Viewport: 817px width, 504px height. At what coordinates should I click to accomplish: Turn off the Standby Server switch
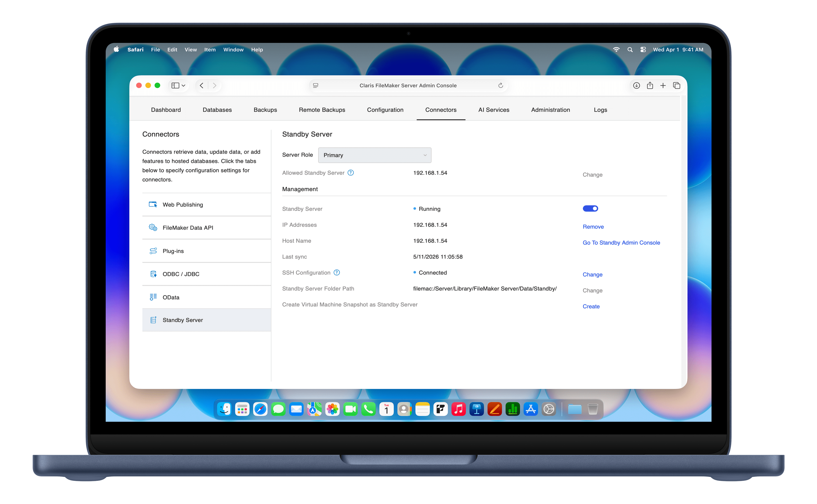[x=590, y=208]
